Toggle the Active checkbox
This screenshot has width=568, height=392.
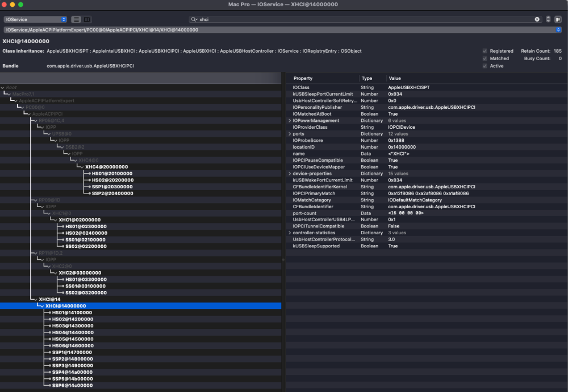click(485, 66)
